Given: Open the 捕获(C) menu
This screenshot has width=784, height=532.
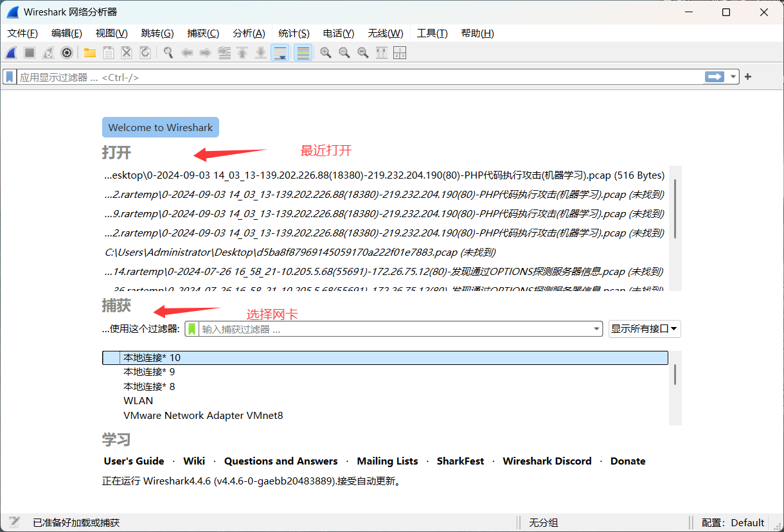Looking at the screenshot, I should click(x=203, y=33).
